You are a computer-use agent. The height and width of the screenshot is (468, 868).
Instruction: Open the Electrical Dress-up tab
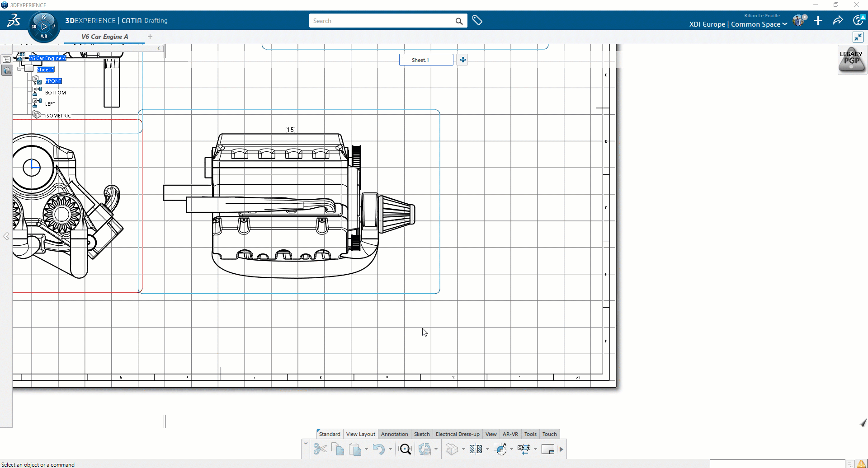457,433
